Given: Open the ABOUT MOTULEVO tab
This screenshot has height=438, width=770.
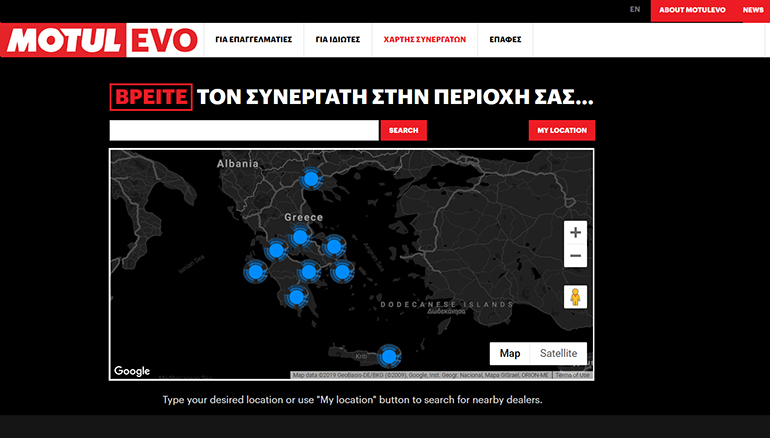Looking at the screenshot, I should 692,10.
